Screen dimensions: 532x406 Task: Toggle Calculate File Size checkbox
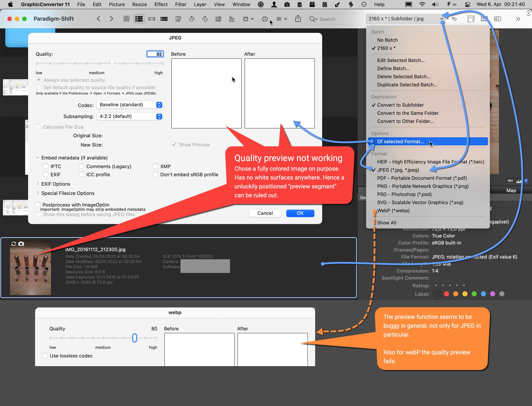pyautogui.click(x=38, y=127)
